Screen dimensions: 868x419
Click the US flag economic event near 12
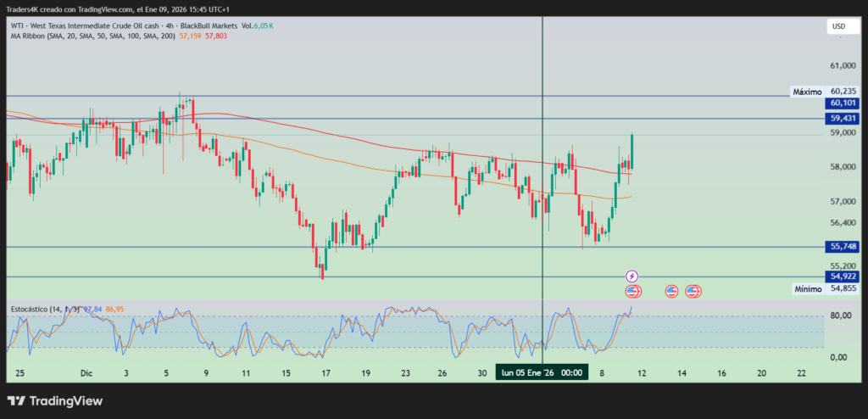coord(632,291)
